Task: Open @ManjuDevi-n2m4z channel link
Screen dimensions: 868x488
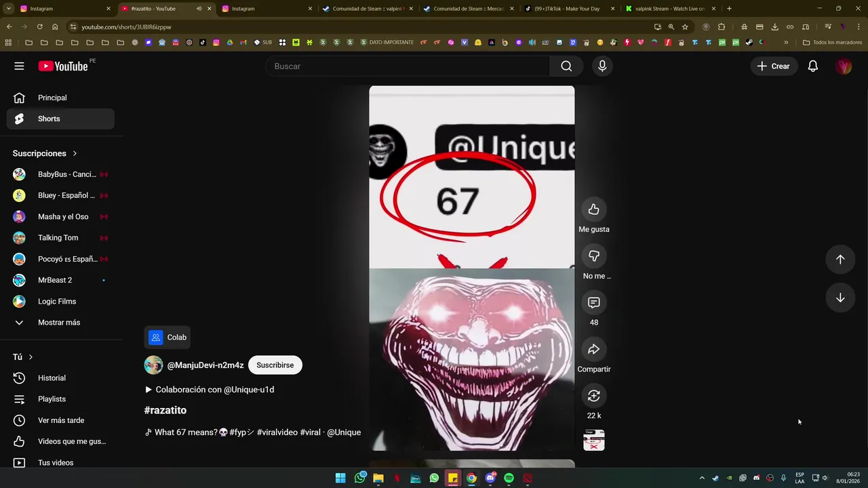Action: [205, 365]
